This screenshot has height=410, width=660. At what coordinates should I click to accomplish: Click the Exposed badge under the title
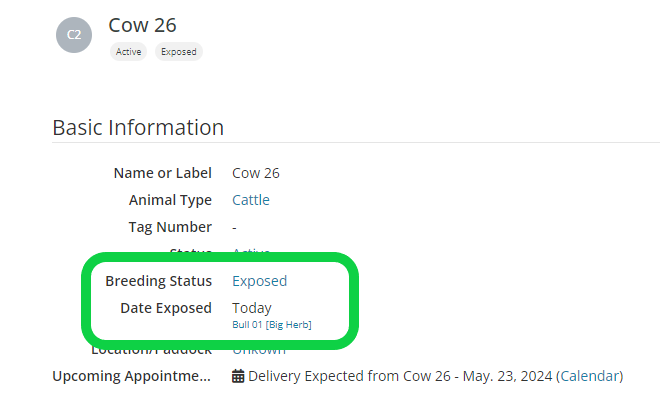(179, 52)
